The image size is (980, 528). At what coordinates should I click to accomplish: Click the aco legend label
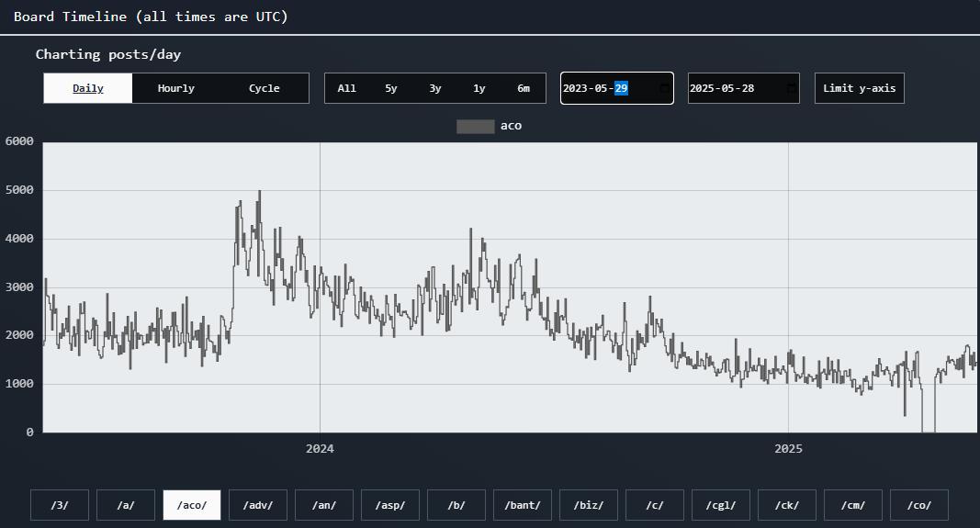[x=512, y=126]
